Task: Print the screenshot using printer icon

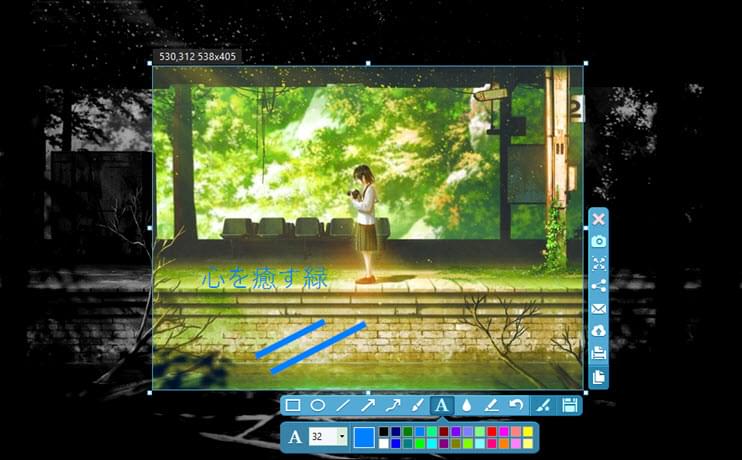Action: [x=598, y=354]
